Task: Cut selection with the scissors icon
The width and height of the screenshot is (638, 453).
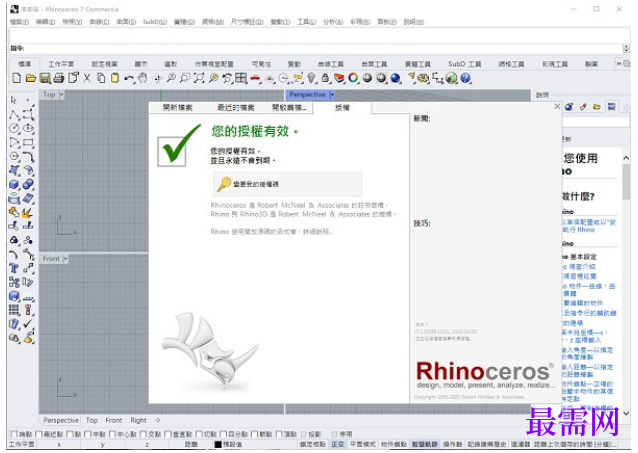Action: 87,78
